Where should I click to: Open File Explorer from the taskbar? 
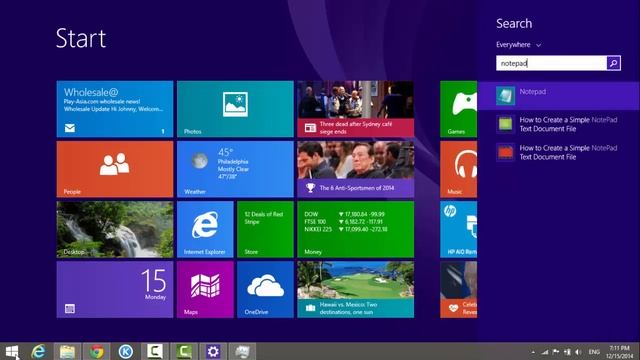pos(67,351)
